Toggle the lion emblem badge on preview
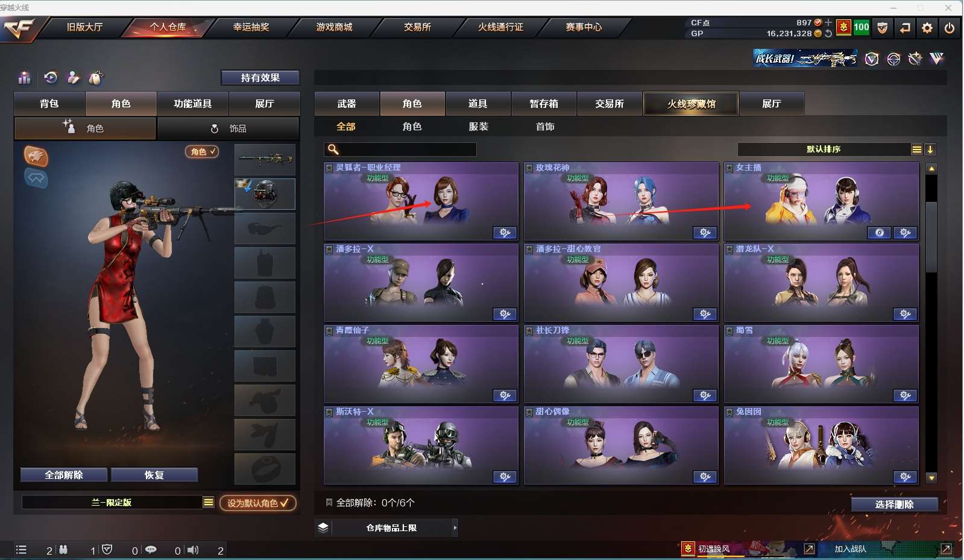 [36, 156]
